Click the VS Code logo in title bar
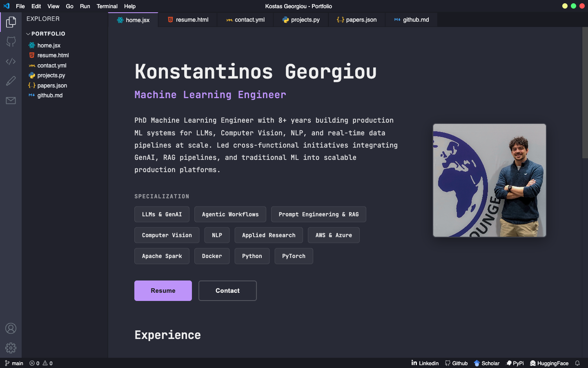 7,6
